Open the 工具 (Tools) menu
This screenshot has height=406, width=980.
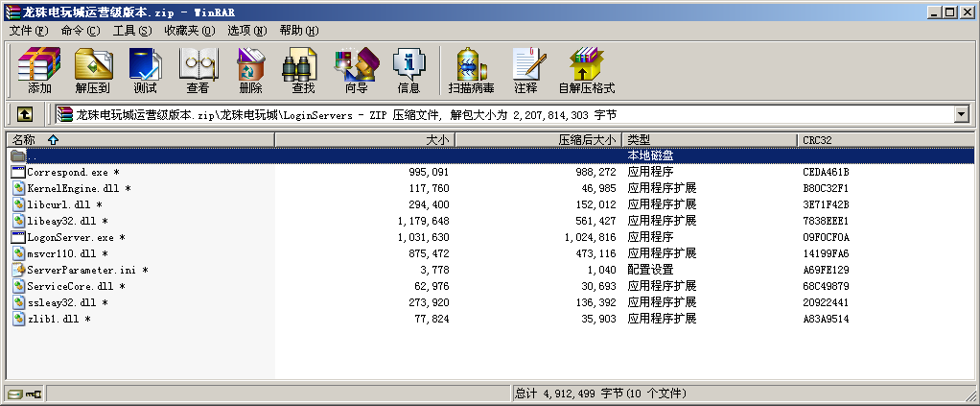tap(132, 31)
